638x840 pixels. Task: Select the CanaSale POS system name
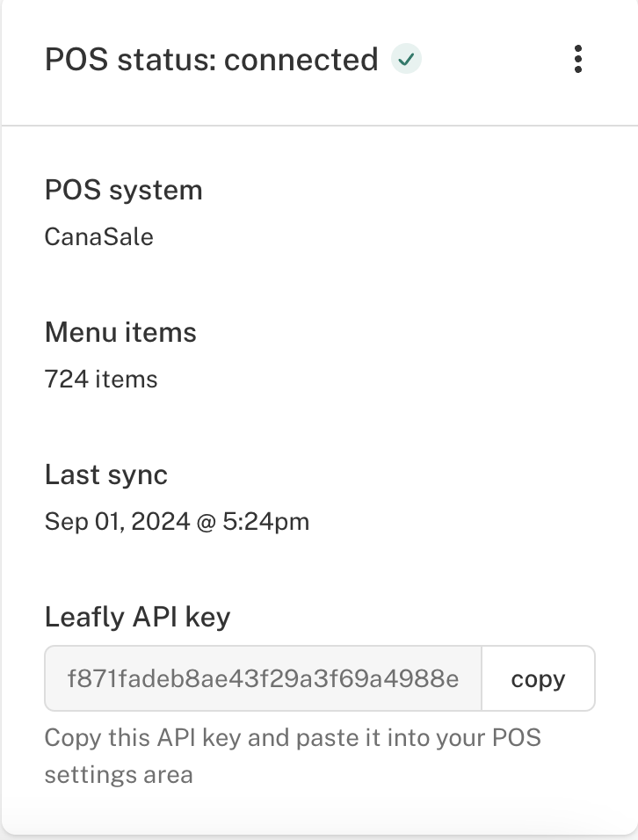click(98, 236)
